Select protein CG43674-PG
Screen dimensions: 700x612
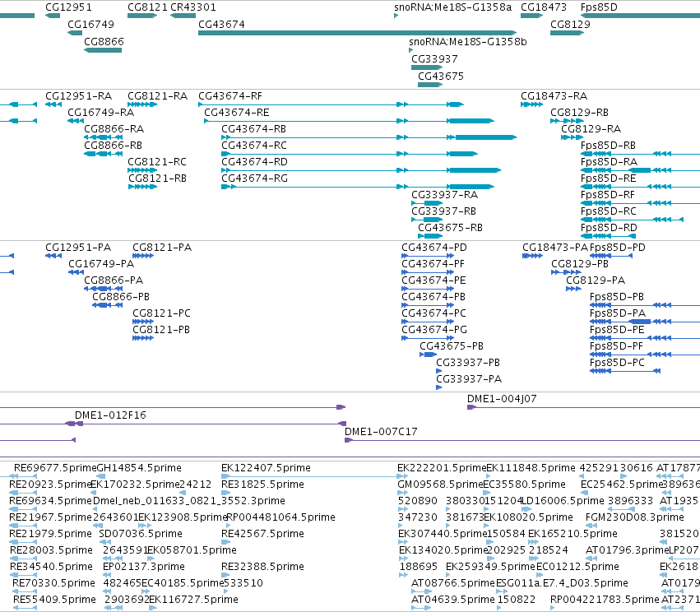tap(428, 338)
